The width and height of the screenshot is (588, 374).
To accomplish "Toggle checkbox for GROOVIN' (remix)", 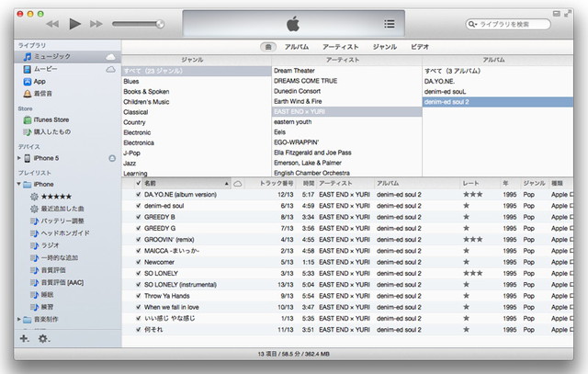I will click(138, 239).
